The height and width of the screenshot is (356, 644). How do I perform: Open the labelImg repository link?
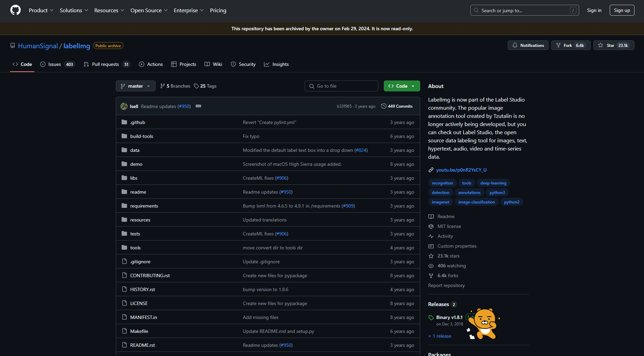pos(77,46)
